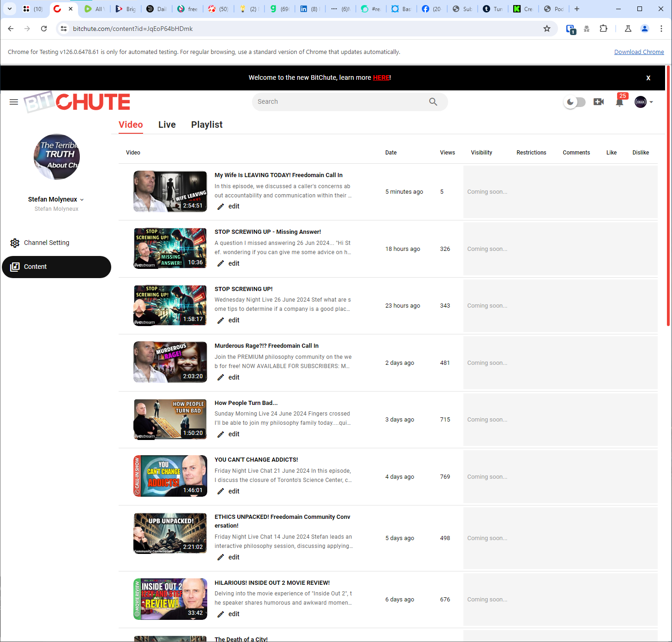Open title YOU CAN'T CHANGE ADDICTS!
The image size is (672, 642).
[x=256, y=460]
